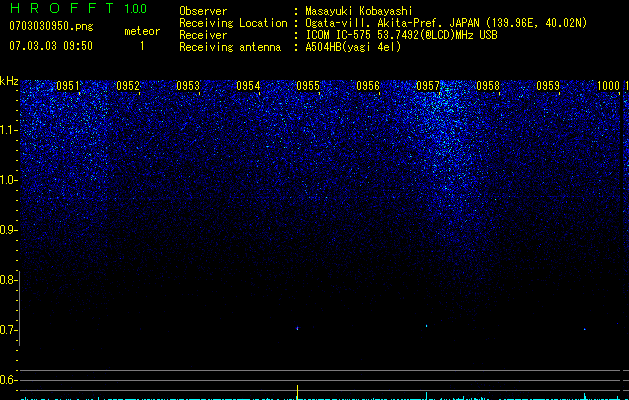Click the 0958 time marker

(x=488, y=86)
